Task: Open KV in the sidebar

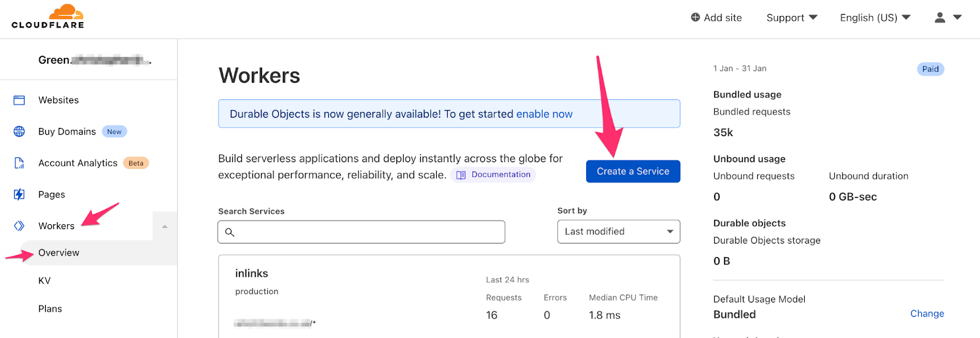Action: [x=45, y=281]
